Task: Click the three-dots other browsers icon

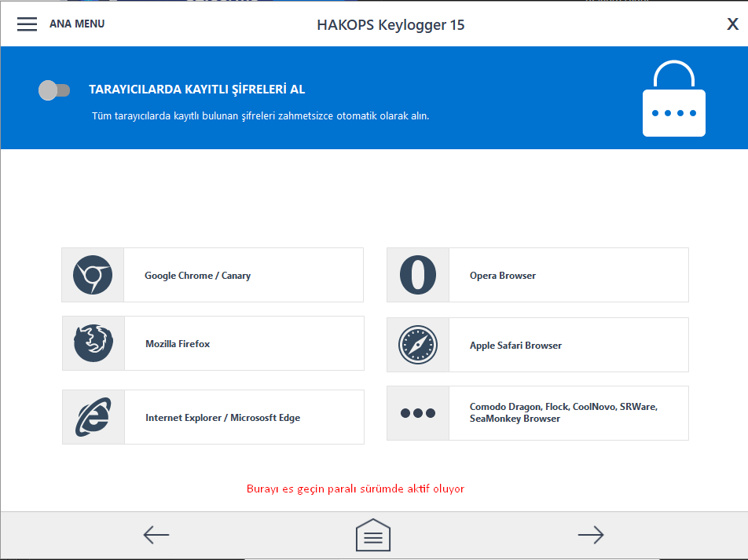Action: [418, 413]
